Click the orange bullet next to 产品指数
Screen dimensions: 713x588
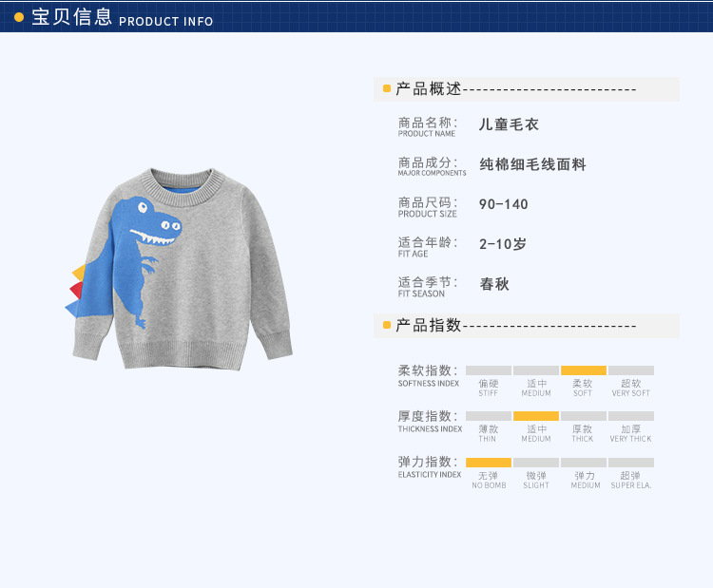tap(387, 325)
